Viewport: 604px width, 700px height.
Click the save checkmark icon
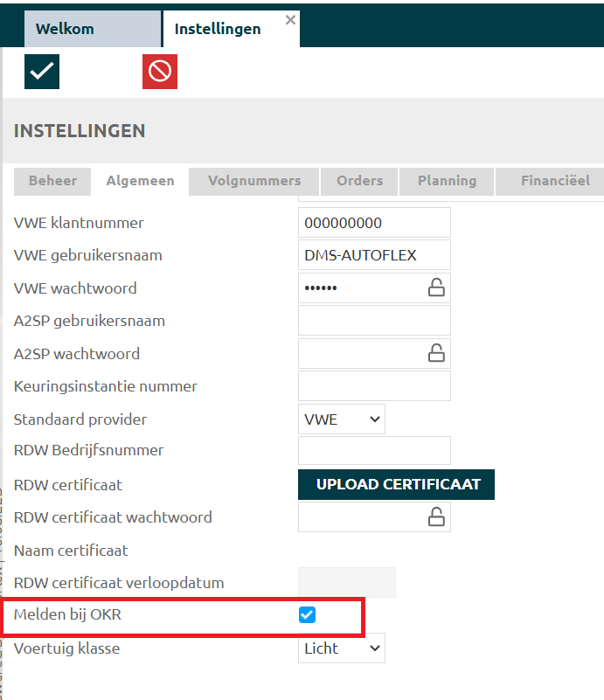[42, 72]
